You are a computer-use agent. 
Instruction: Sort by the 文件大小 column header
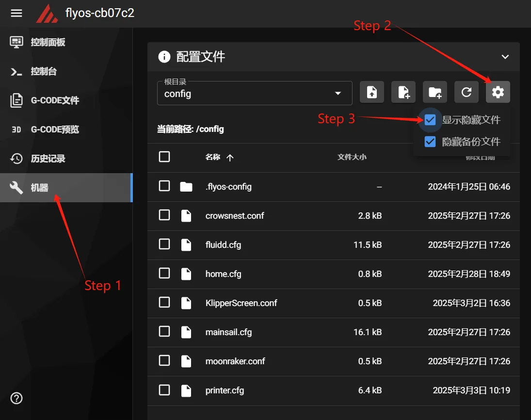tap(352, 157)
